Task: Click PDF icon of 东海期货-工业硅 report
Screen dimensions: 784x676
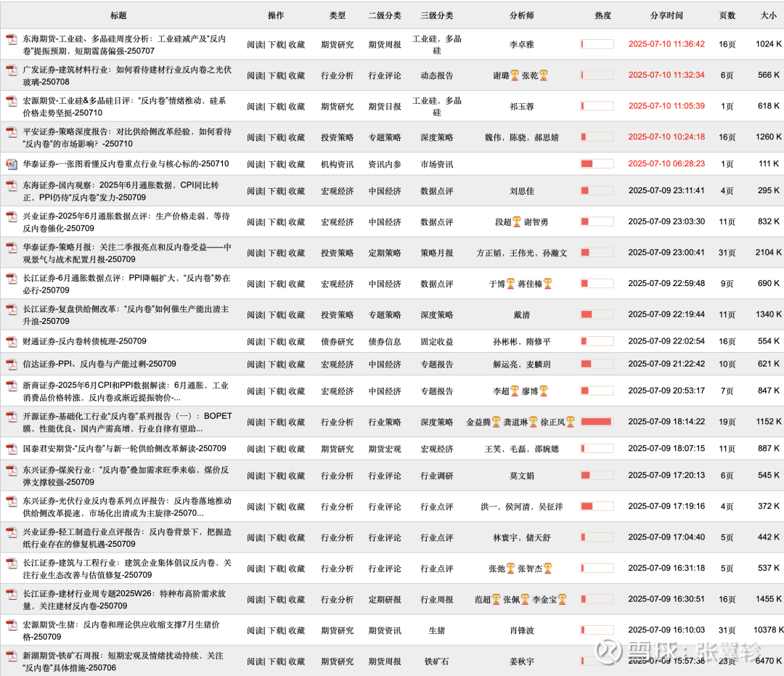Action: tap(11, 39)
